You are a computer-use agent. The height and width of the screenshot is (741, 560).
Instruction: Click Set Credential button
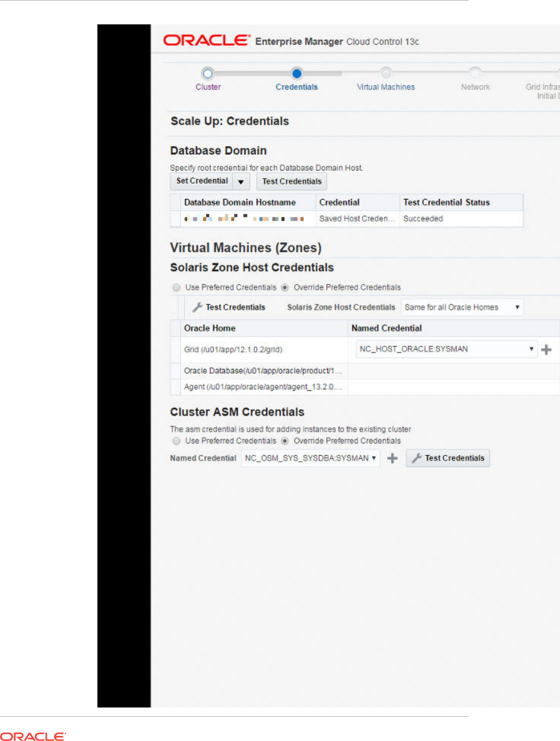[x=202, y=181]
